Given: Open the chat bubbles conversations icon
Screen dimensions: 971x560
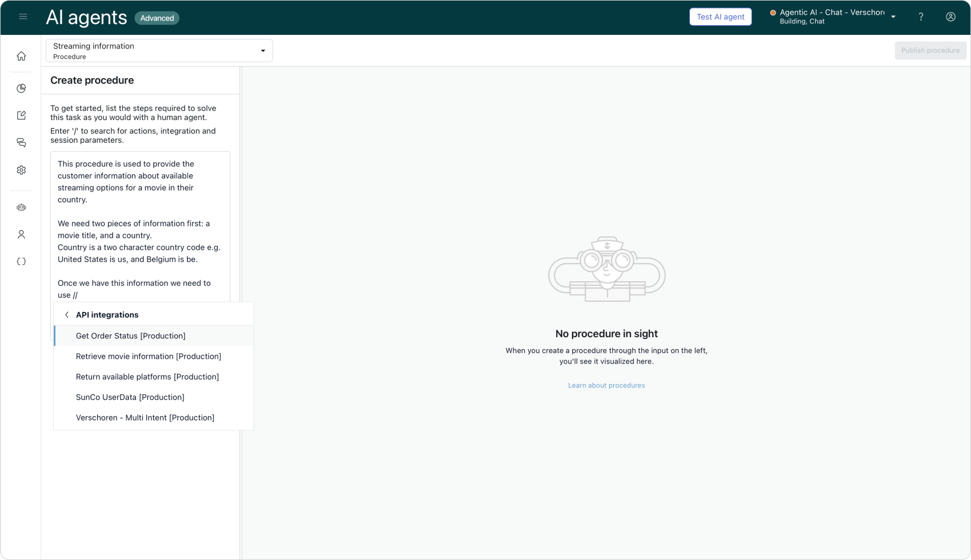Looking at the screenshot, I should tap(21, 143).
